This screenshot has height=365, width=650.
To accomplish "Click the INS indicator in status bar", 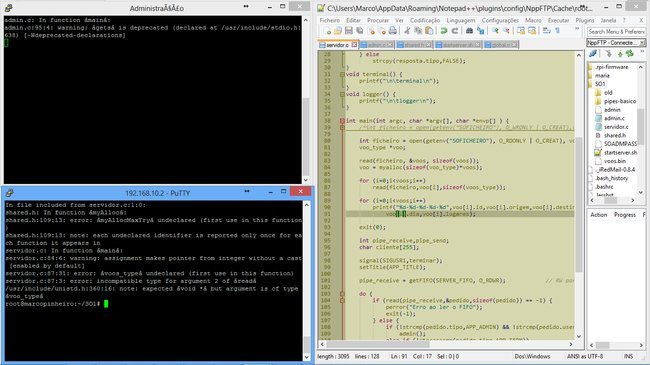I will point(628,356).
